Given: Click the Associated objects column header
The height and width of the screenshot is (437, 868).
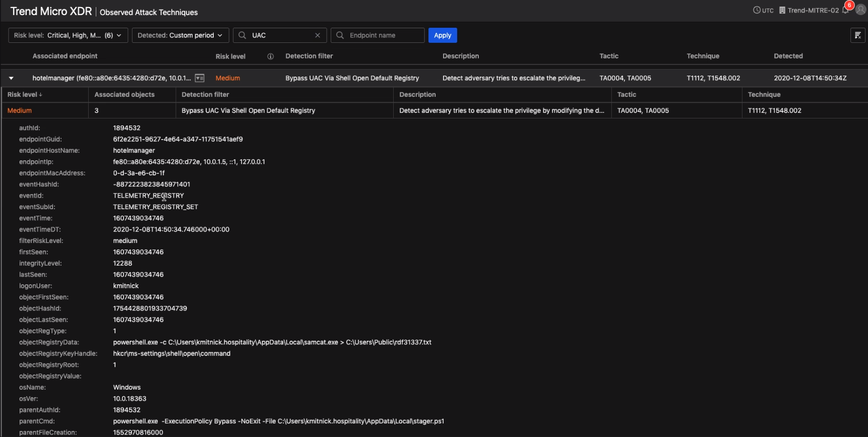Looking at the screenshot, I should coord(125,94).
